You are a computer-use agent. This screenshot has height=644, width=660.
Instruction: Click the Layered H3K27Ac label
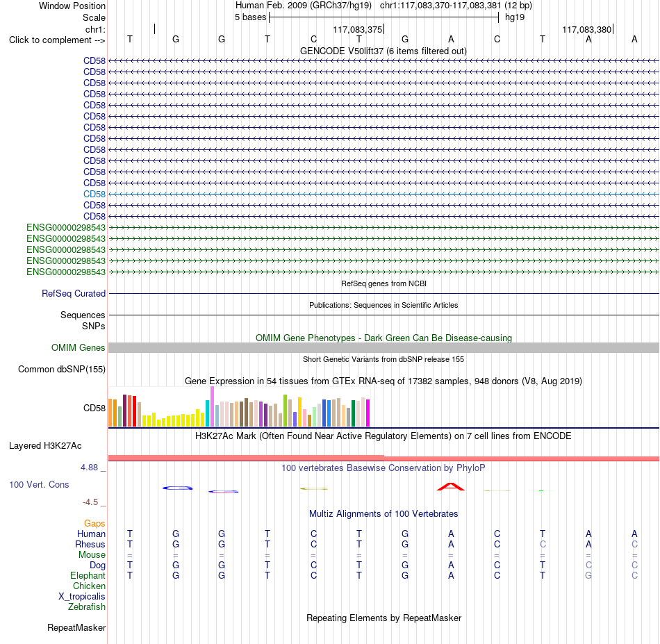coord(45,446)
